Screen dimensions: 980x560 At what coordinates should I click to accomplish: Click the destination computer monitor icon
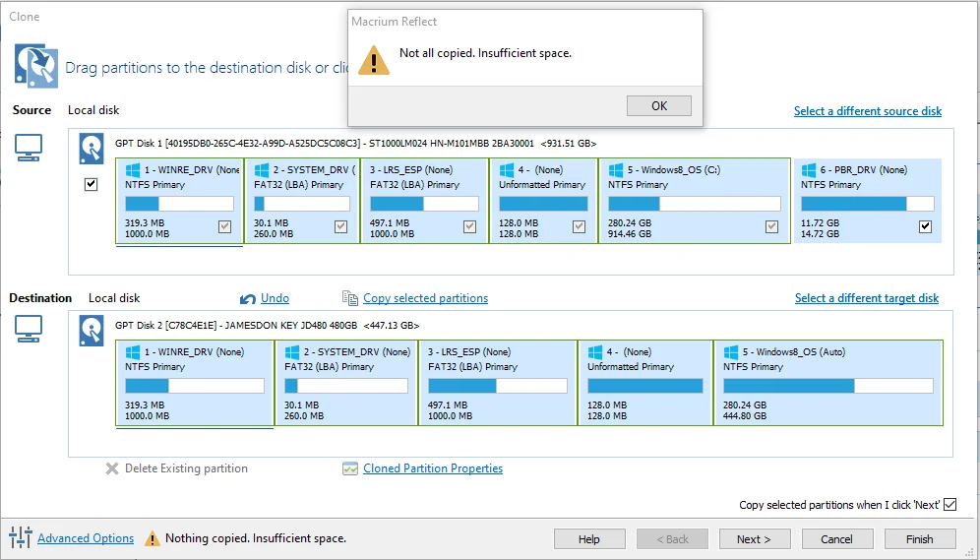(x=29, y=329)
